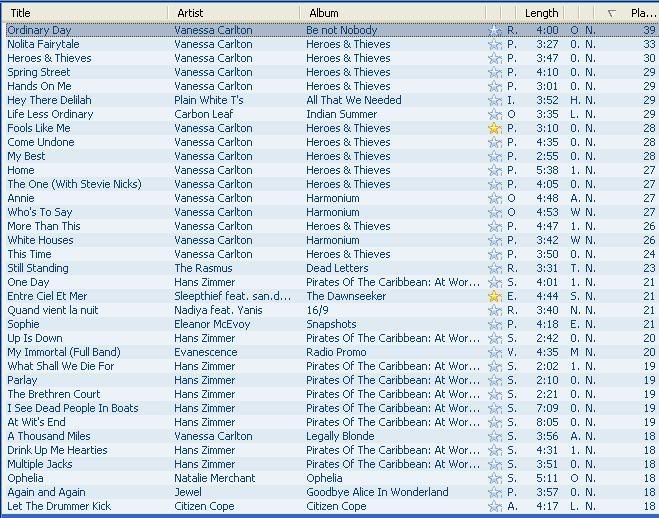659x518 pixels.
Task: Click album Legally Blonde
Action: point(340,436)
